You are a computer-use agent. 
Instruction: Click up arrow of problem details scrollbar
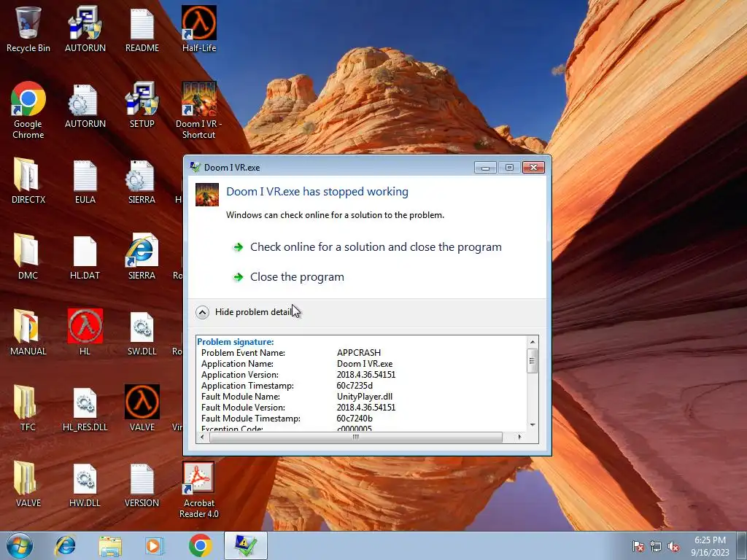(533, 341)
